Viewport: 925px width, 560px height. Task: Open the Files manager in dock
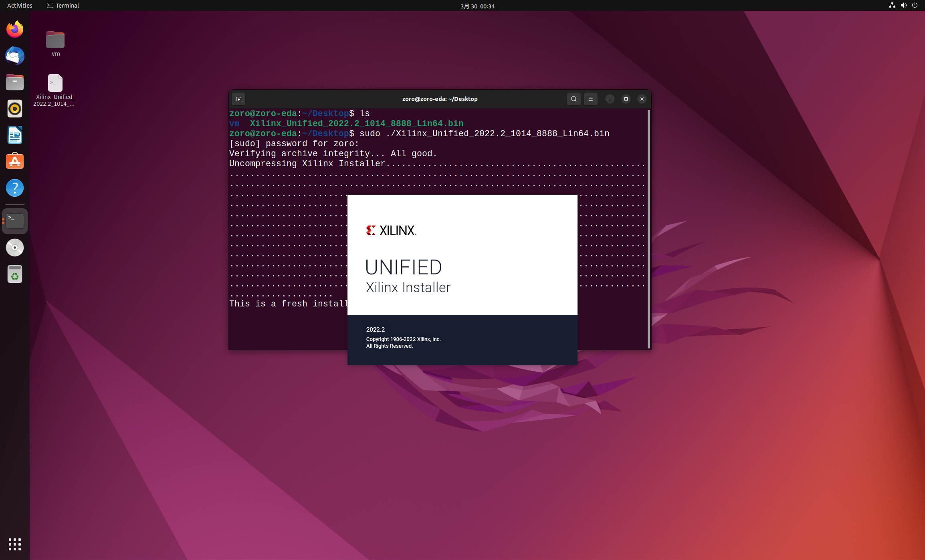(x=15, y=82)
